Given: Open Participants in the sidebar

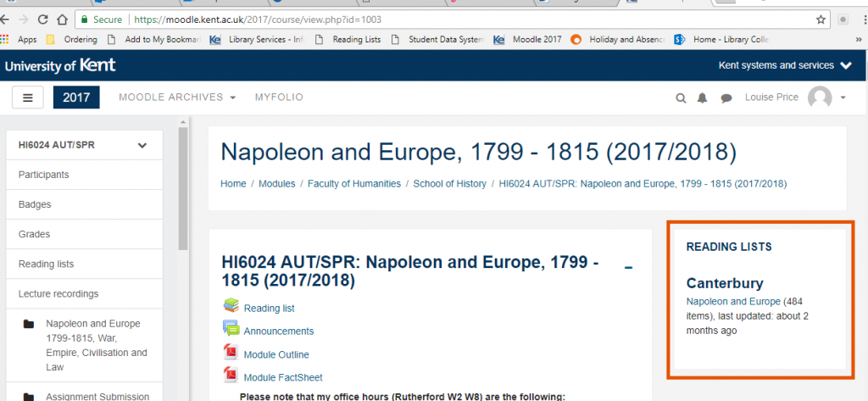Looking at the screenshot, I should click(44, 175).
